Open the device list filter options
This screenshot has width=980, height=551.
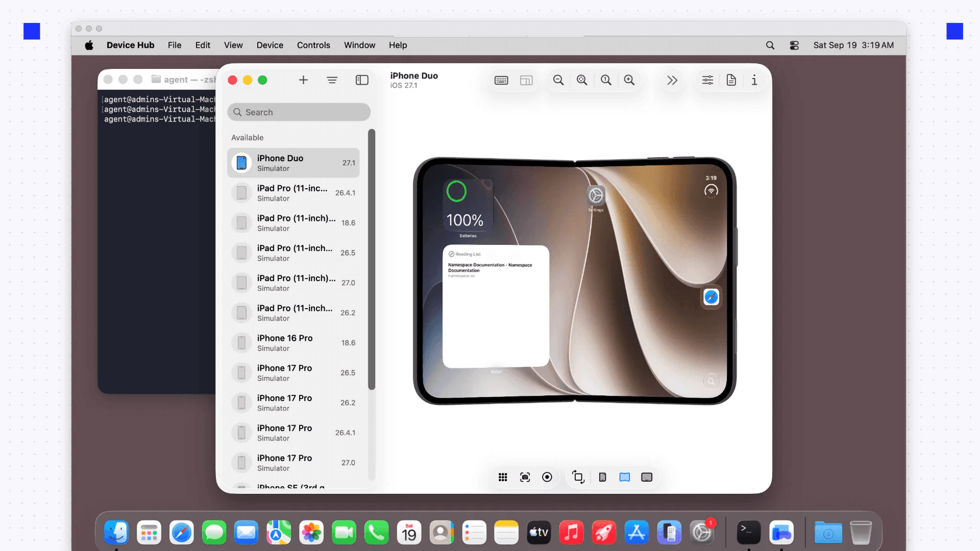point(332,80)
